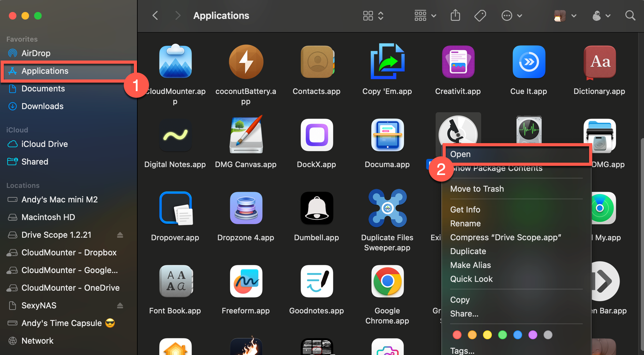
Task: Eject the SexyNAS volume
Action: 120,305
